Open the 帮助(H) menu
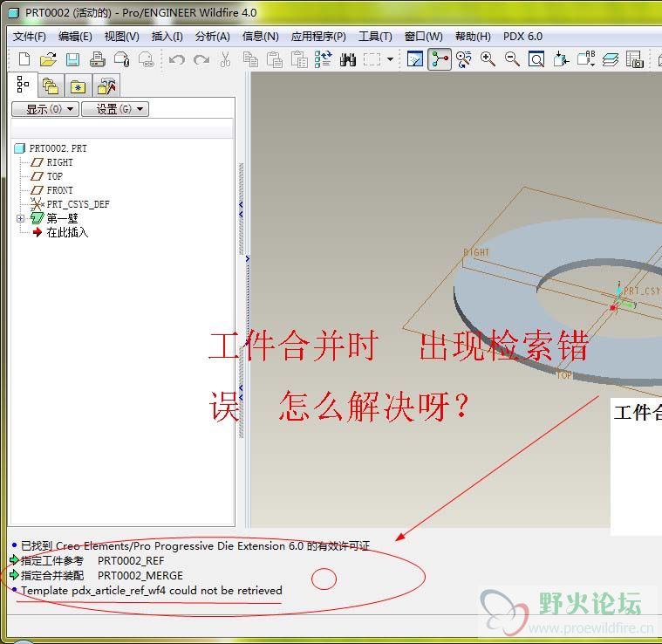 (x=473, y=37)
